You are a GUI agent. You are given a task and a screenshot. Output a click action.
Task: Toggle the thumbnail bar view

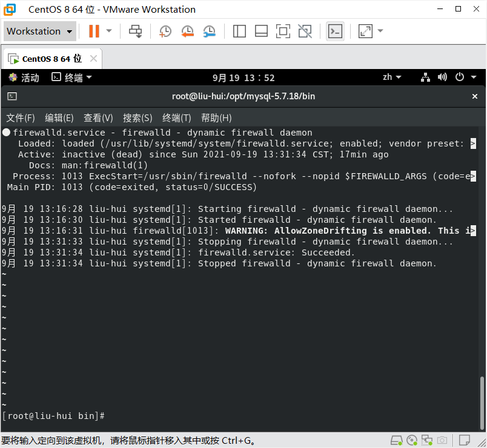coord(261,31)
